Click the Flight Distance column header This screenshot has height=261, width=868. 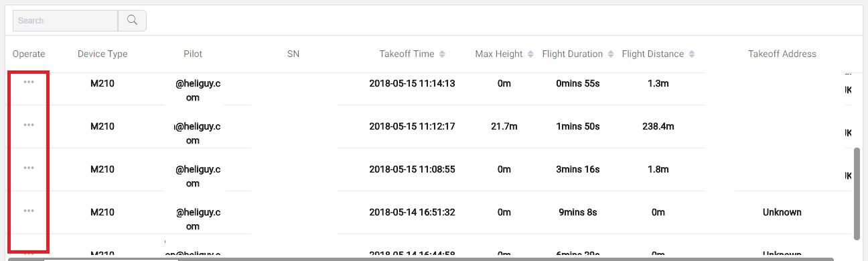[653, 54]
